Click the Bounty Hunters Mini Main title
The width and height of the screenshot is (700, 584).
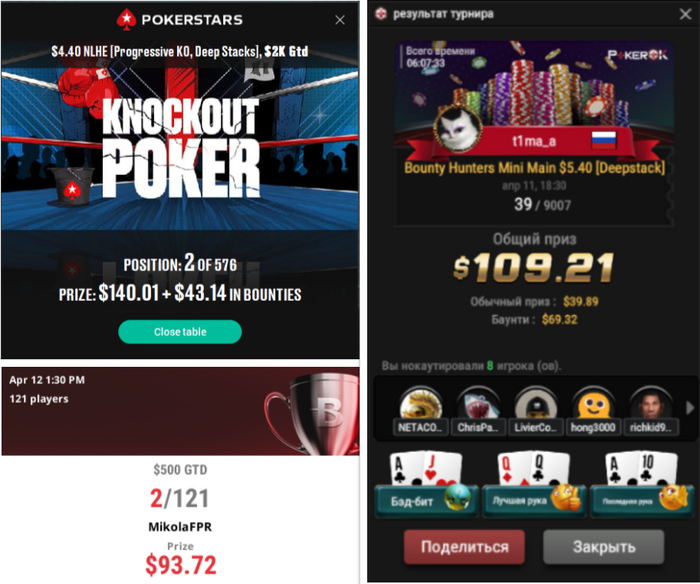point(534,168)
